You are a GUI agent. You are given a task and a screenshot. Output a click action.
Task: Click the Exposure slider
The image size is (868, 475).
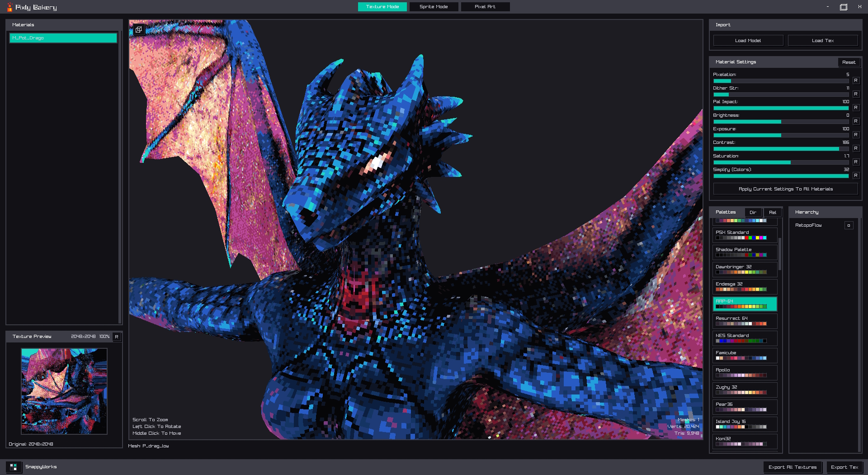point(781,135)
